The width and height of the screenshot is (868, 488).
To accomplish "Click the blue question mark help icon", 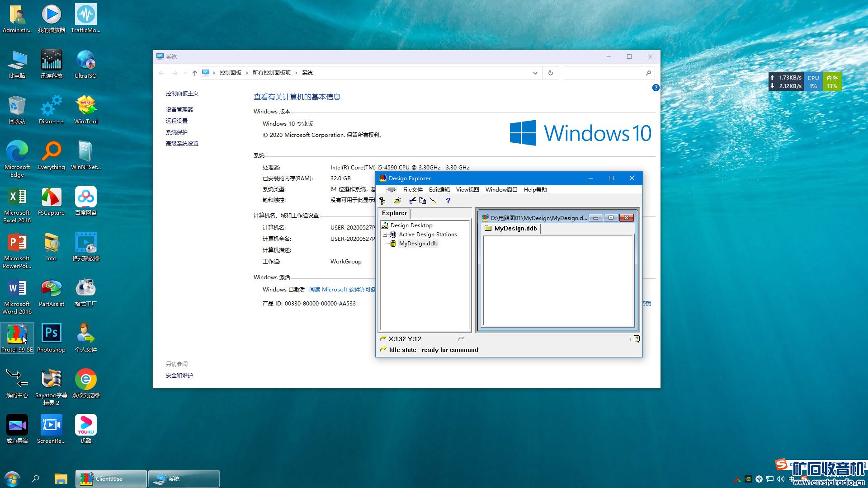I will coord(448,201).
